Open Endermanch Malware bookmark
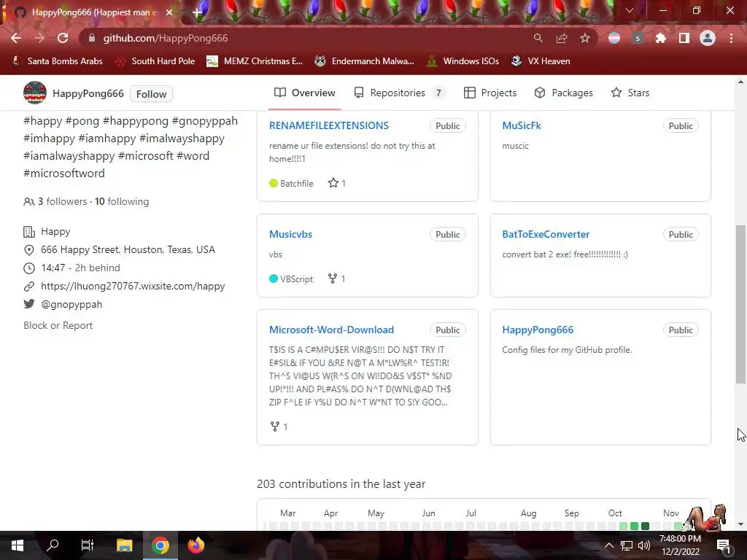The height and width of the screenshot is (560, 747). [365, 61]
